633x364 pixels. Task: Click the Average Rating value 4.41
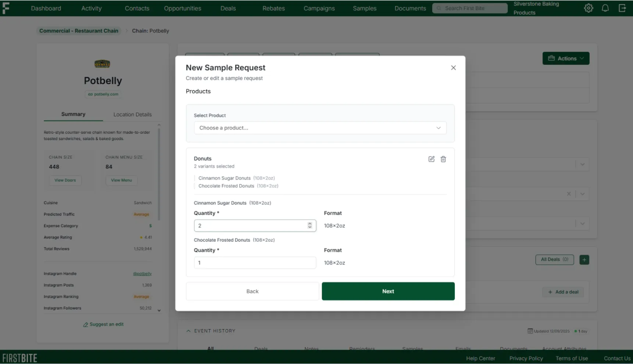pyautogui.click(x=148, y=238)
